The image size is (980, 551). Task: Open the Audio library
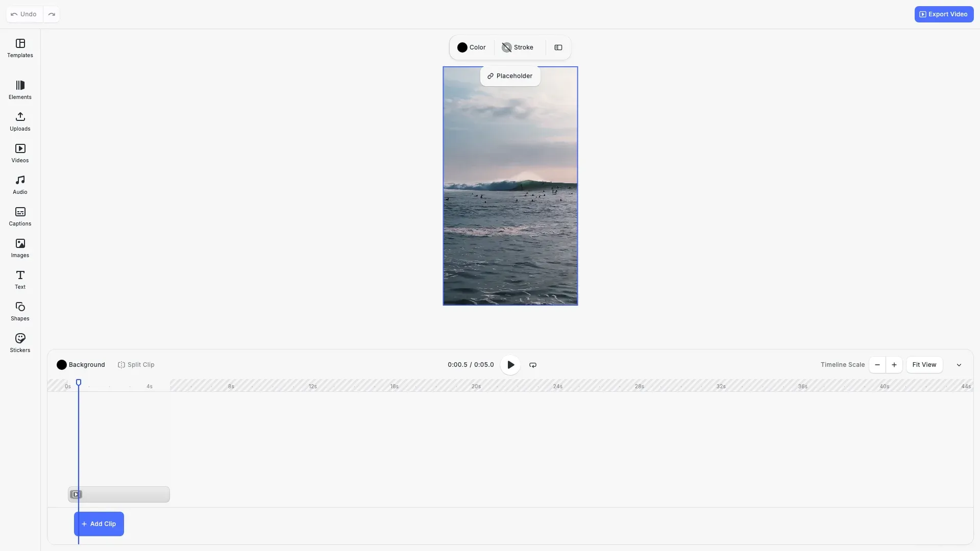(19, 184)
